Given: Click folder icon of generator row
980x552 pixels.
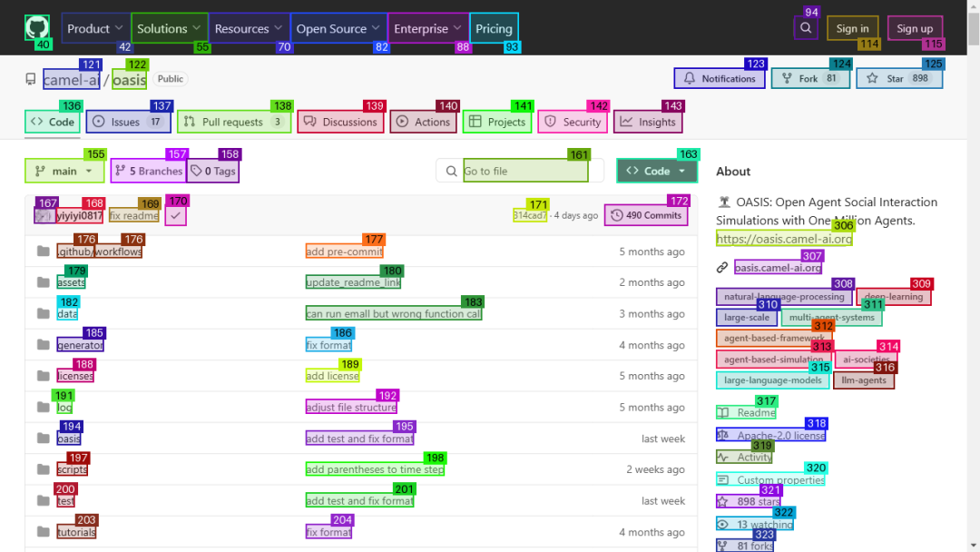Looking at the screenshot, I should [44, 345].
